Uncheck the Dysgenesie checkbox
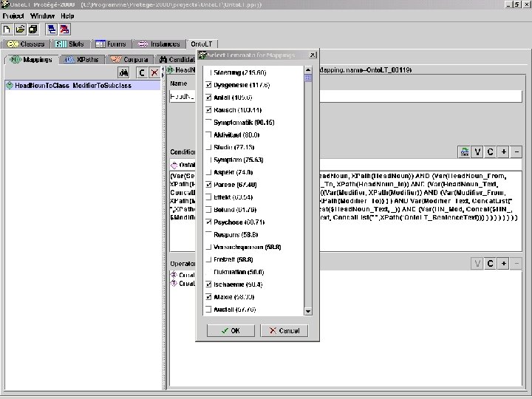532x399 pixels. coord(208,85)
